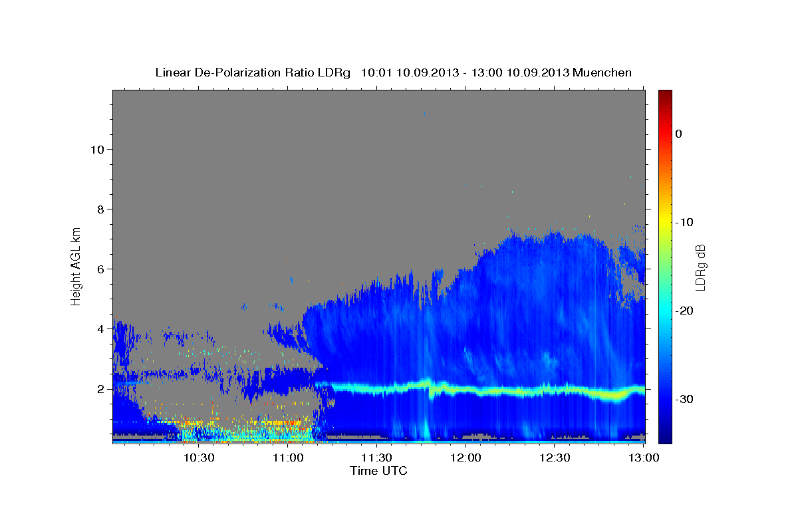This screenshot has height=532, width=798.
Task: Click the '13:00' time tick label
Action: (644, 458)
